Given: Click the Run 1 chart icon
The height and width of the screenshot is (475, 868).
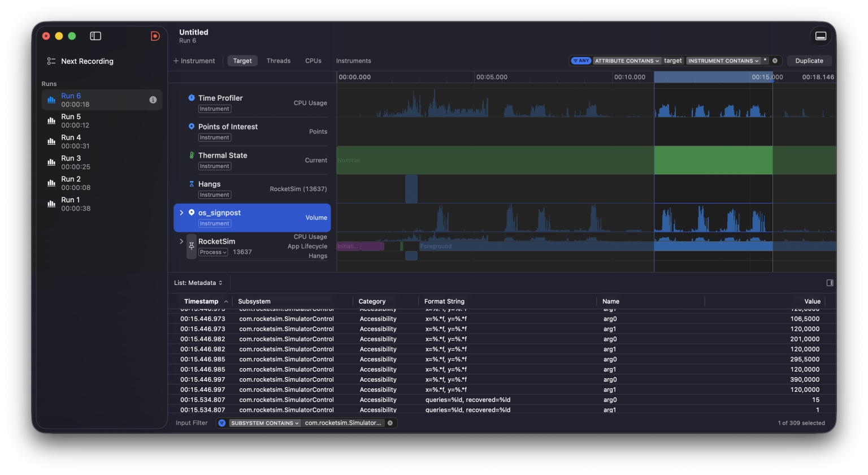Looking at the screenshot, I should coord(51,204).
